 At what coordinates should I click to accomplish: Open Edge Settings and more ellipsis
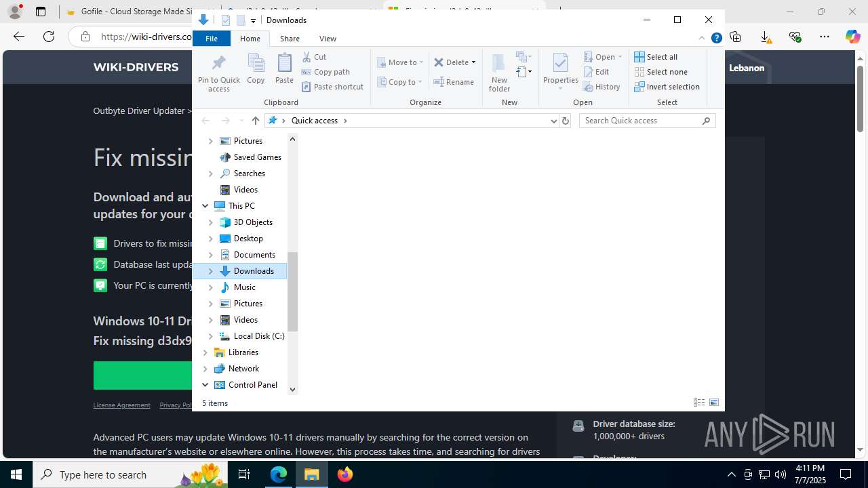click(825, 37)
